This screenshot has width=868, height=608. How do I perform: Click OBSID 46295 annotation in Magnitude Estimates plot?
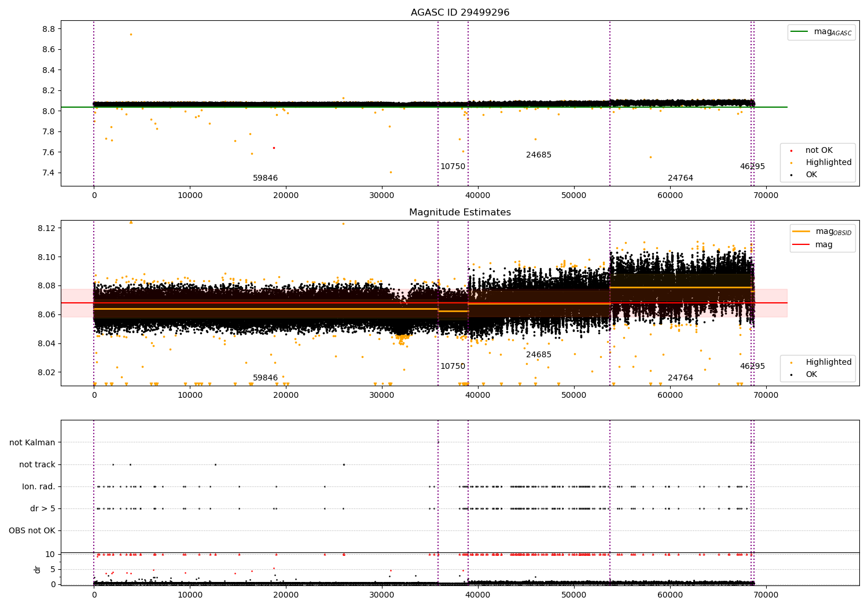752,367
